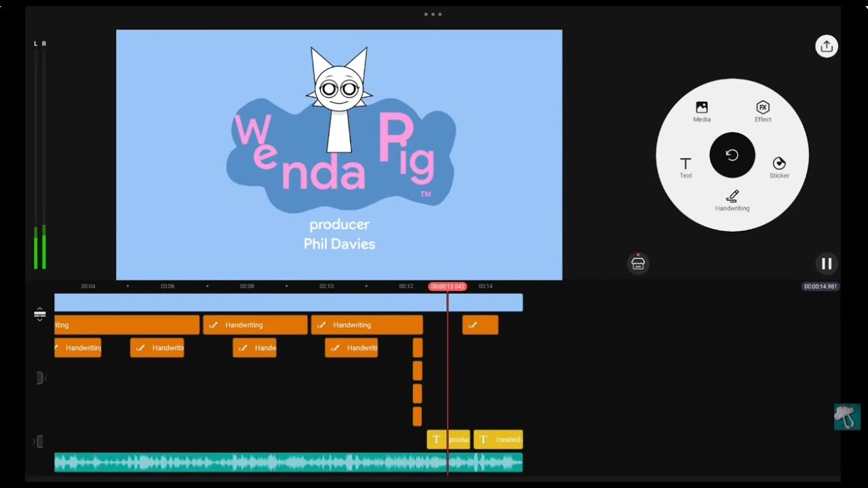868x488 pixels.
Task: Select the teal audio waveform clip
Action: (288, 462)
